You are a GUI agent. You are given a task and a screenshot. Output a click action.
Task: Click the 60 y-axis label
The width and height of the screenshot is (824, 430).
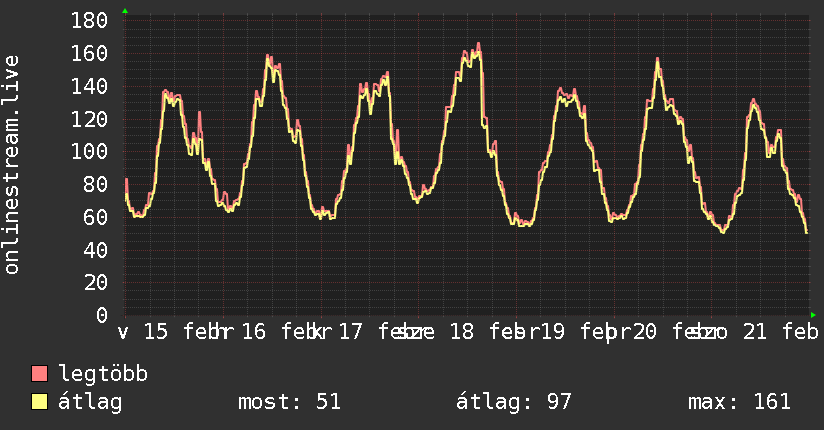[x=96, y=217]
